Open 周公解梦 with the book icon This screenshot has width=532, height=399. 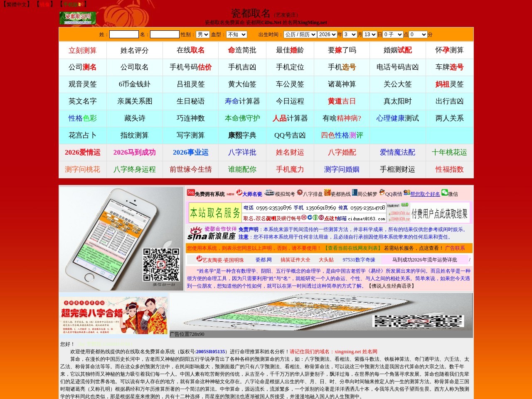tap(354, 194)
